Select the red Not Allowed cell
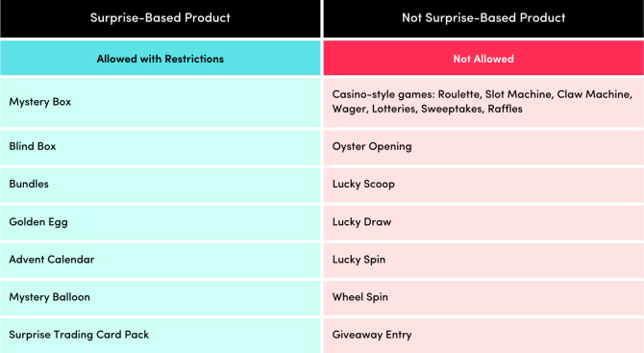 coord(483,58)
